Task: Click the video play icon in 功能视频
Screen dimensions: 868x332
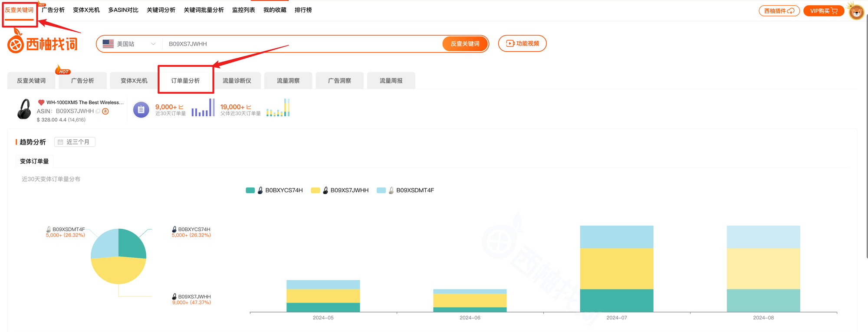Action: (510, 43)
